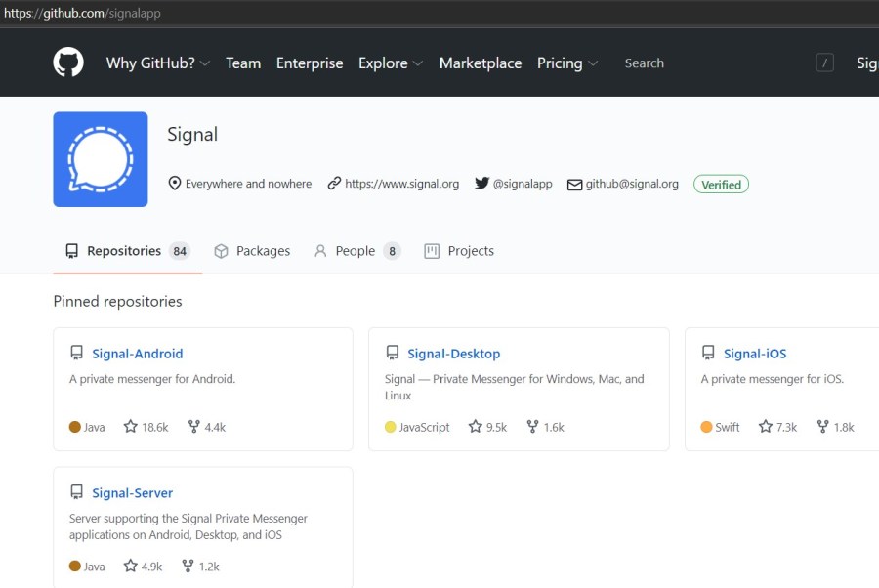The width and height of the screenshot is (879, 588).
Task: Click the slash shortcut icon in search
Action: pos(825,63)
